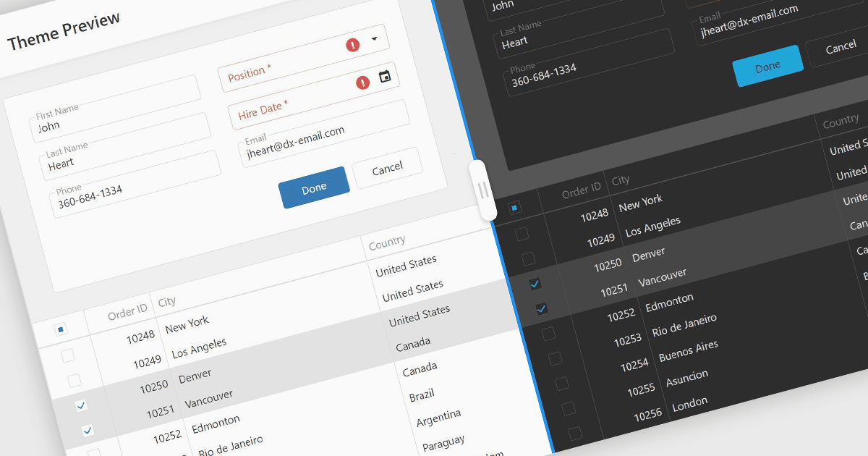Screen dimensions: 868x456
Task: Sort by City header in light grid
Action: tap(166, 302)
